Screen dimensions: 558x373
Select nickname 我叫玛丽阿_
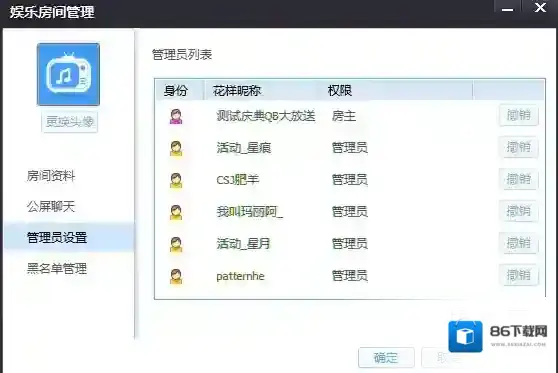250,212
